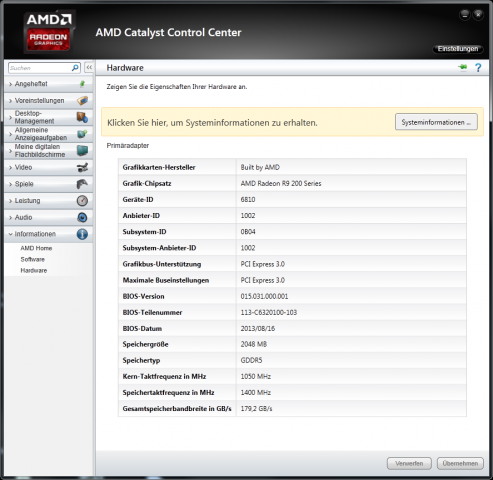Click the Voreinstellungen preset icon
This screenshot has height=480, width=493.
point(82,100)
